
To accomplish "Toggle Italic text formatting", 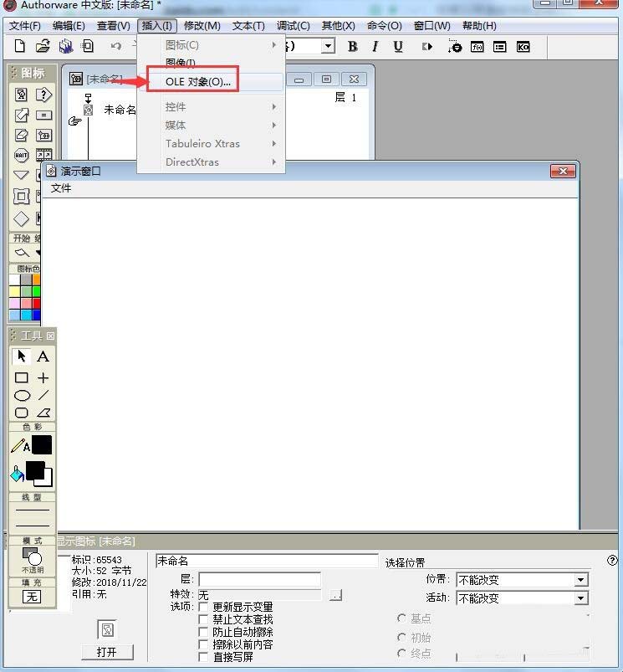I will [375, 46].
